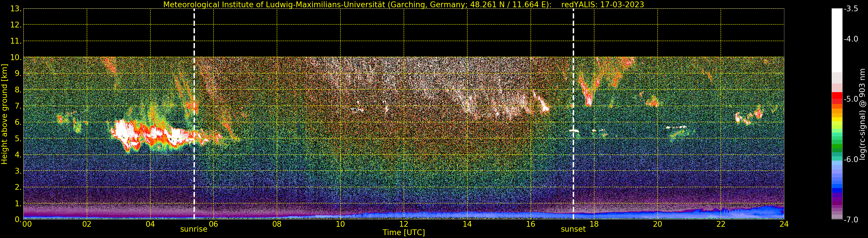Click the 'Time [UTC]' axis label
The width and height of the screenshot is (868, 238).
404,233
